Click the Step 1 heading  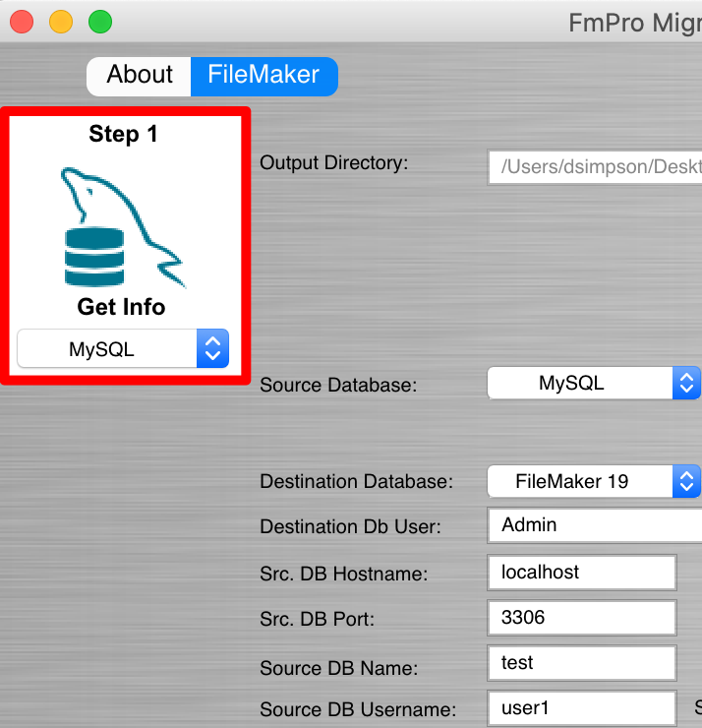(x=123, y=134)
